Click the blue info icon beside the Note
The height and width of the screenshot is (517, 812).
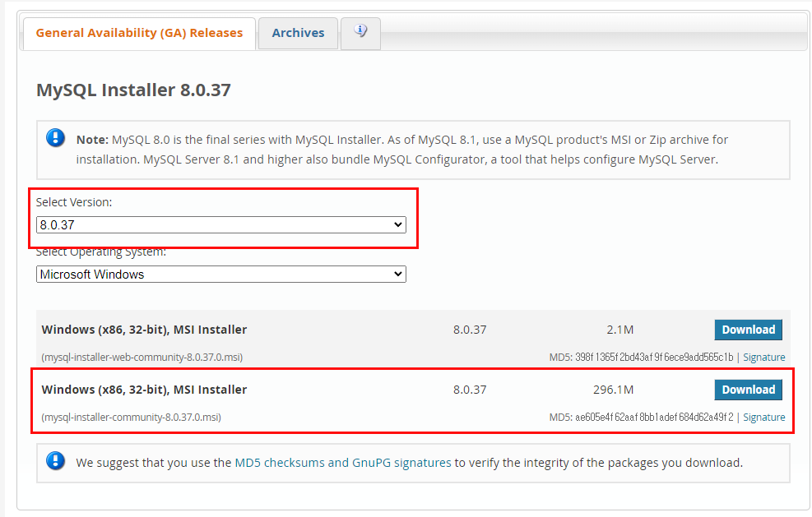pos(55,138)
